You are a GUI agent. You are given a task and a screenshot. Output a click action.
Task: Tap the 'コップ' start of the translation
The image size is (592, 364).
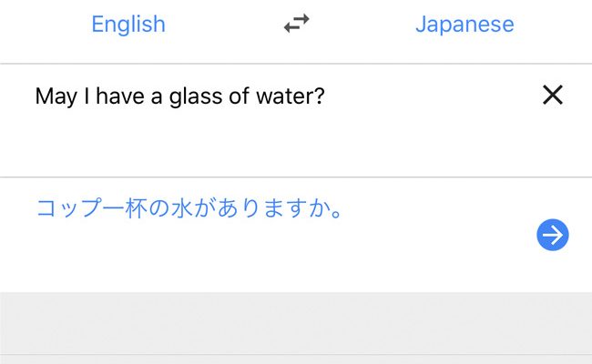tap(68, 208)
